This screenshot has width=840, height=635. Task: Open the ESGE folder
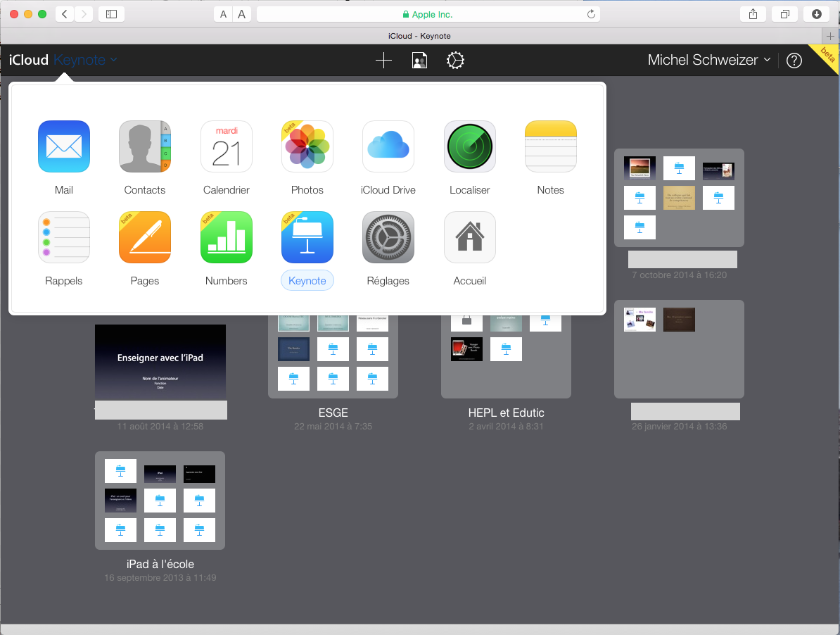click(333, 356)
